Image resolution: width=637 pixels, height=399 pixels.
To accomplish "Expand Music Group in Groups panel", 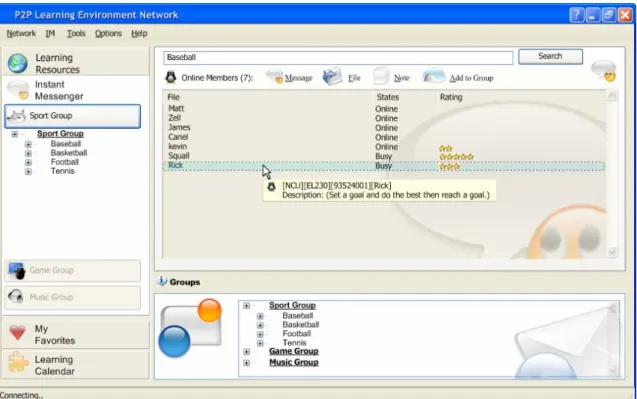I will [x=247, y=363].
